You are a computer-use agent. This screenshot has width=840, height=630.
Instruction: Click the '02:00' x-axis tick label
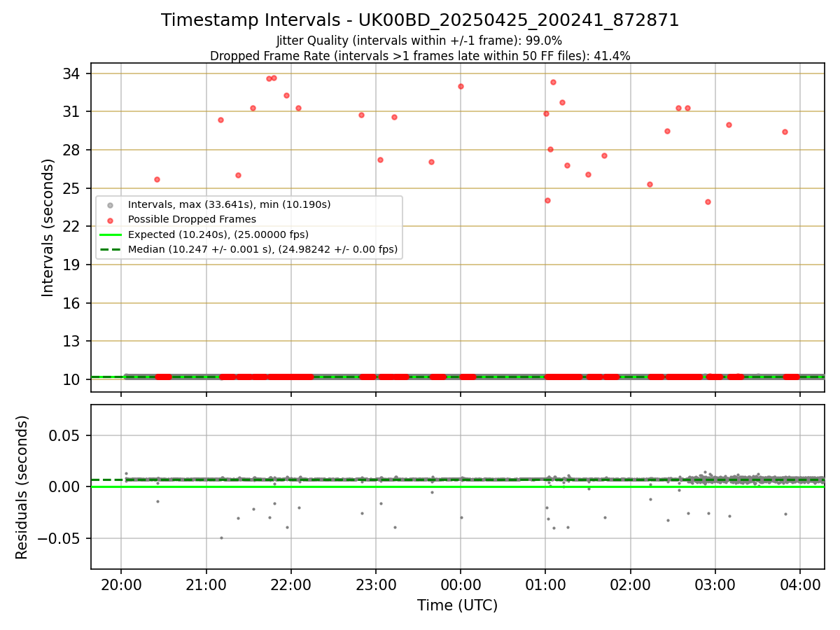(x=631, y=584)
